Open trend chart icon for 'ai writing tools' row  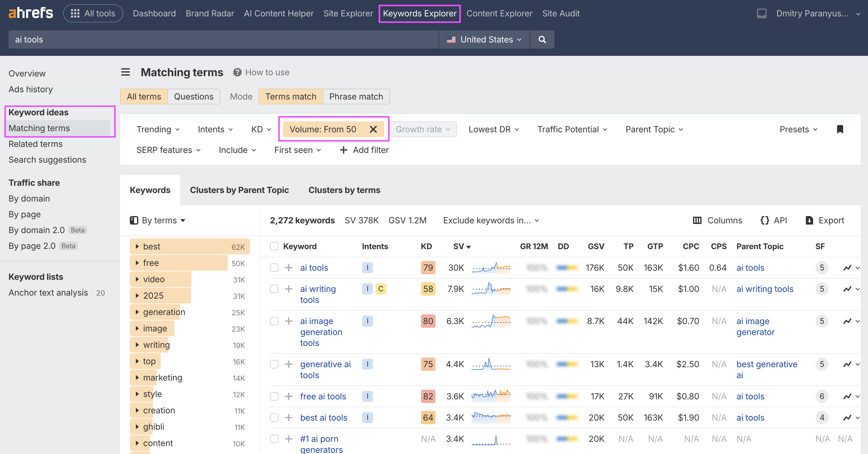[847, 289]
